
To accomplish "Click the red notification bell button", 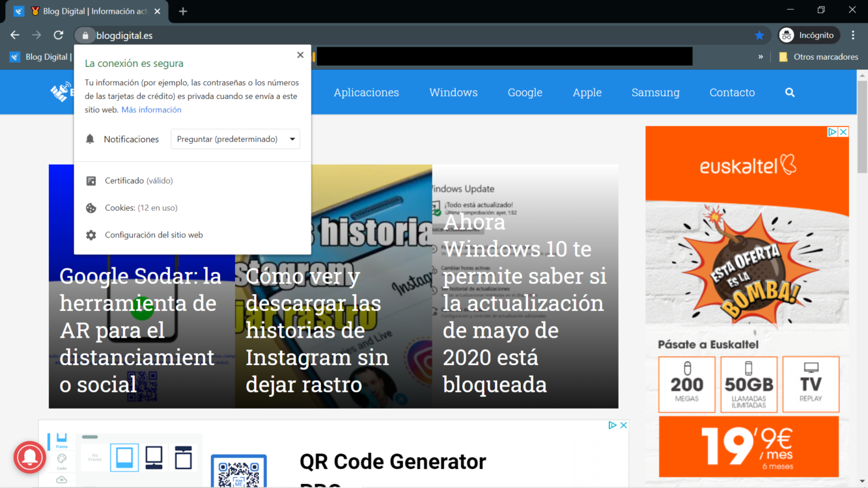I will tap(29, 458).
